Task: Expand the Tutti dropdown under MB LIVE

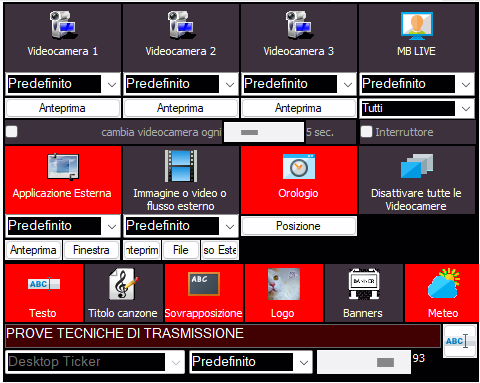Action: pos(417,108)
